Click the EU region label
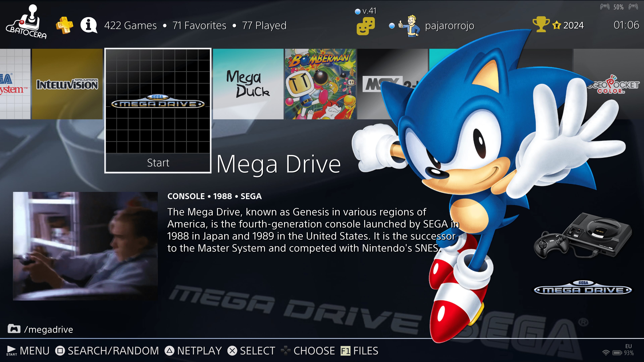The image size is (644, 362). click(x=629, y=346)
